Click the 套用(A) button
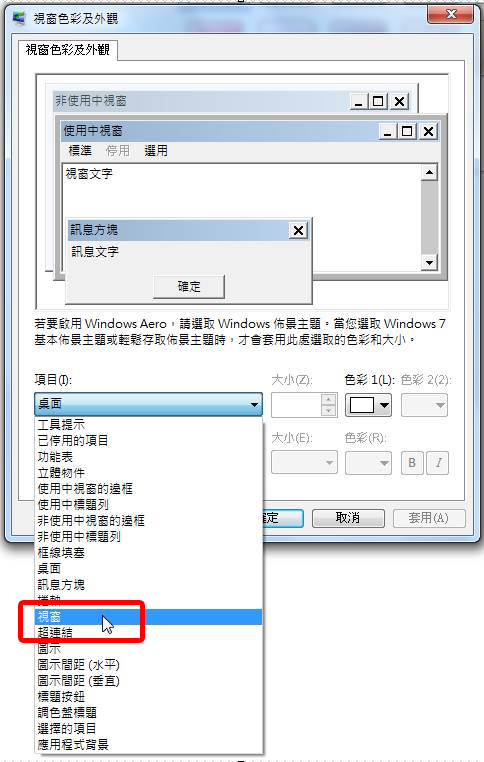 tap(429, 518)
